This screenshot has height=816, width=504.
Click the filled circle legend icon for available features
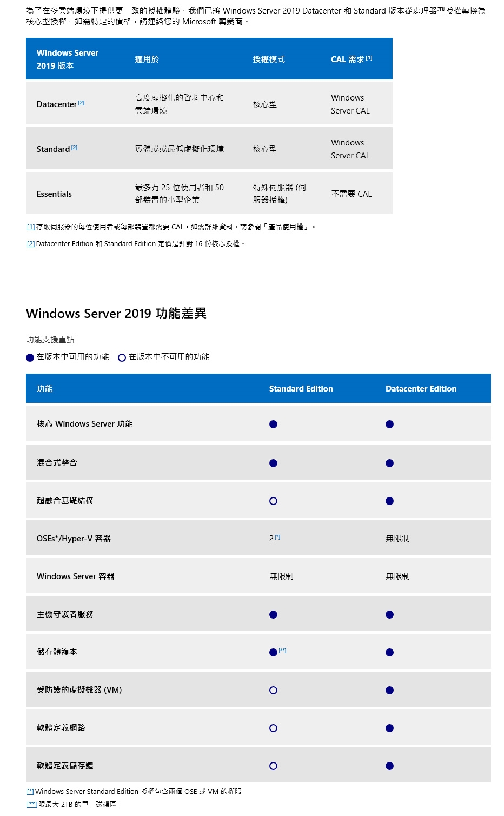pyautogui.click(x=30, y=357)
